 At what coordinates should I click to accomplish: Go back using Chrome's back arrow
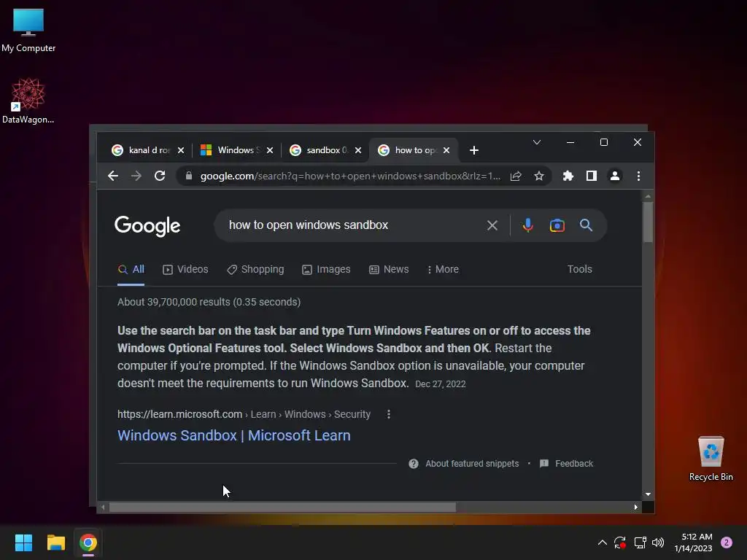(x=113, y=176)
